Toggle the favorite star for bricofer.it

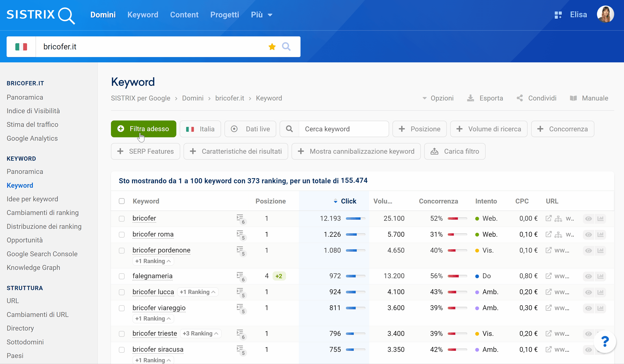[x=272, y=47]
